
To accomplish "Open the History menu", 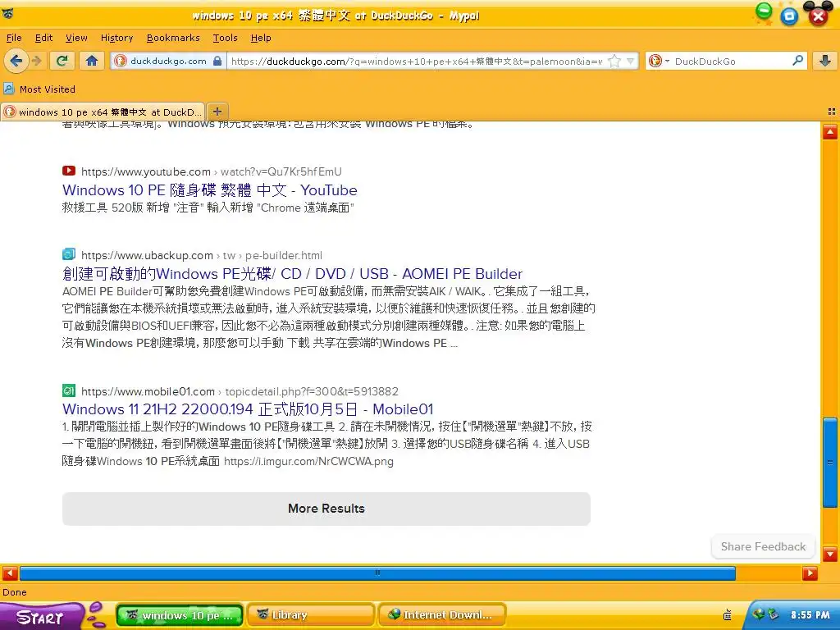I will pyautogui.click(x=116, y=38).
